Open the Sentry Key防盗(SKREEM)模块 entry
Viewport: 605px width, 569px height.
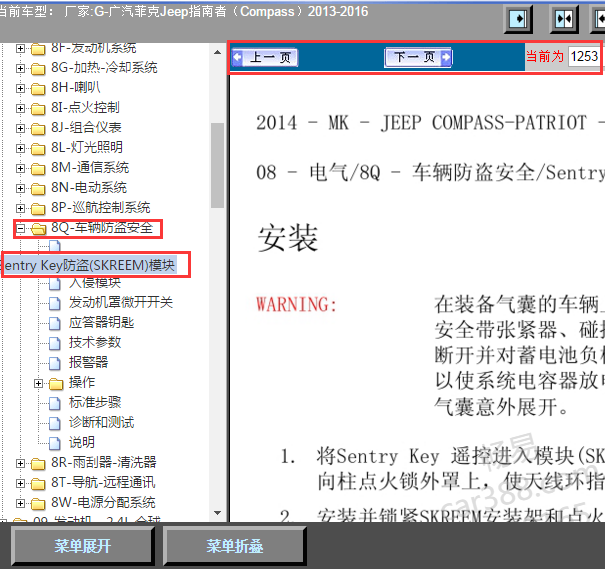tap(89, 265)
